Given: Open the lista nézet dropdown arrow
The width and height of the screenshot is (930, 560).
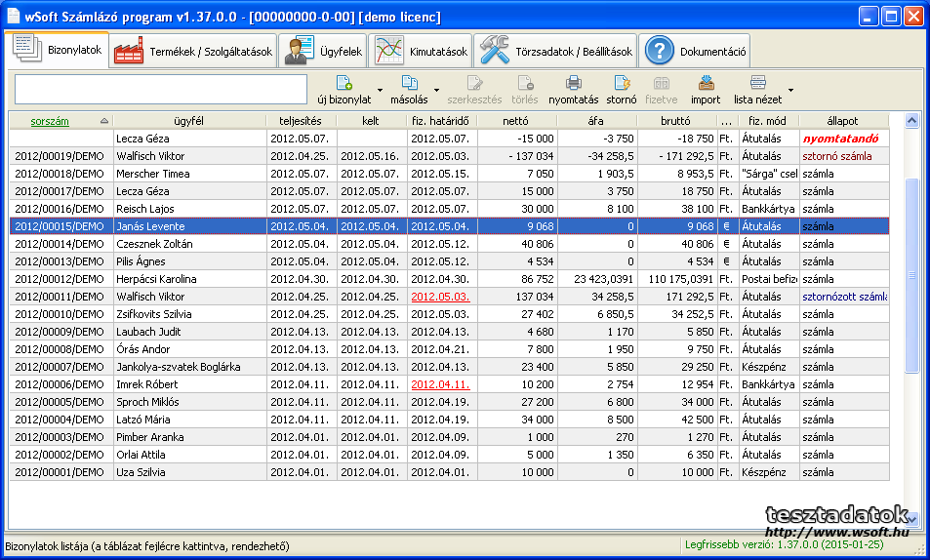Looking at the screenshot, I should (x=789, y=90).
